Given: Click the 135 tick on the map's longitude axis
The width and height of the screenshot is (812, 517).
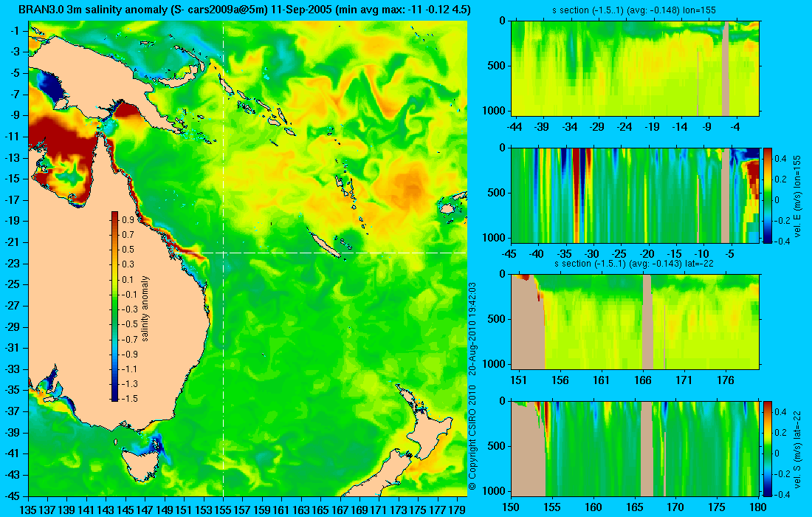Looking at the screenshot, I should [28, 510].
